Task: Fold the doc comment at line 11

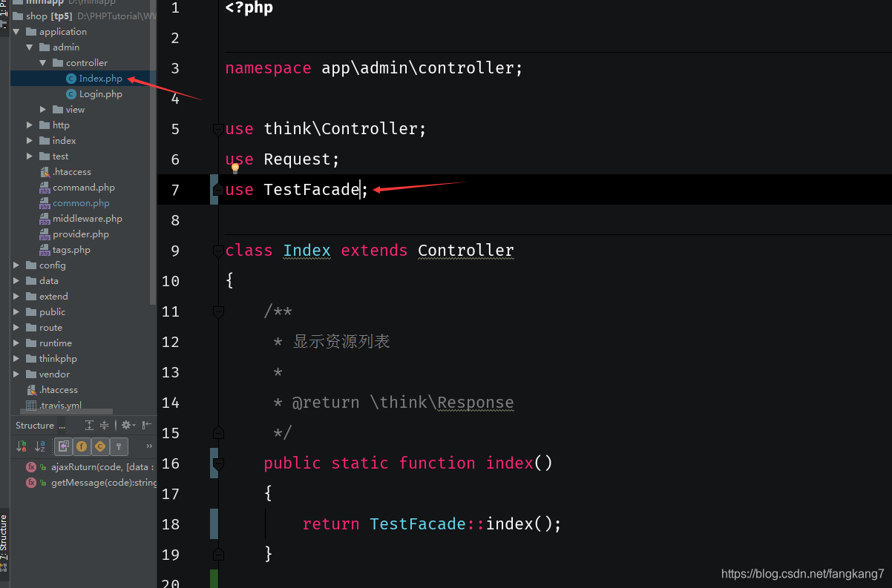Action: pos(218,312)
